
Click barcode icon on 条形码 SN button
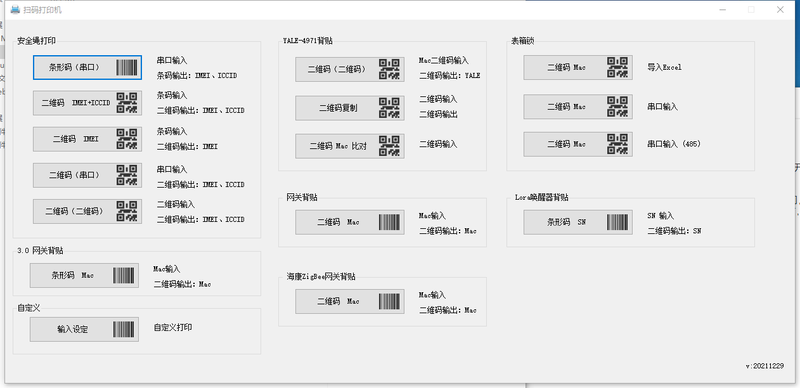coord(617,222)
